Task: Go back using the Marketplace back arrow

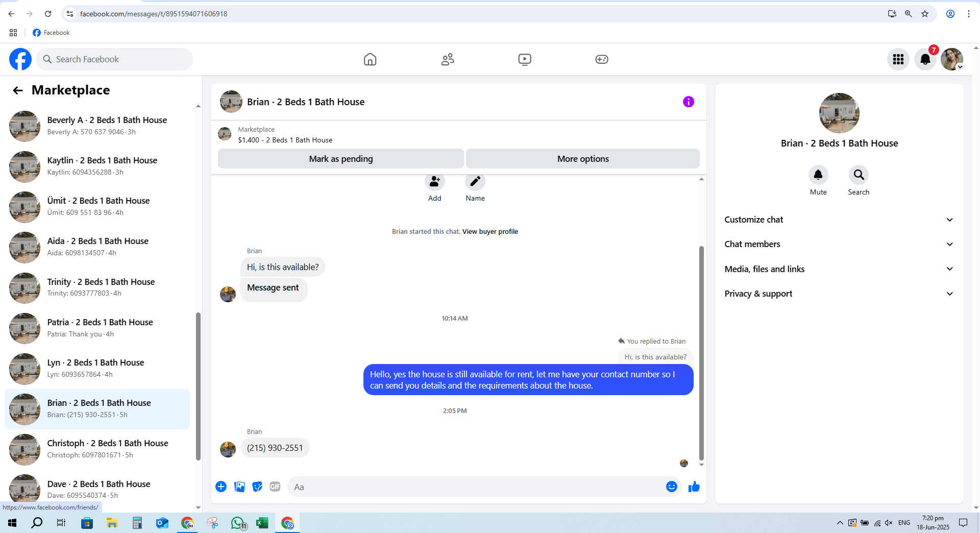Action: [18, 90]
